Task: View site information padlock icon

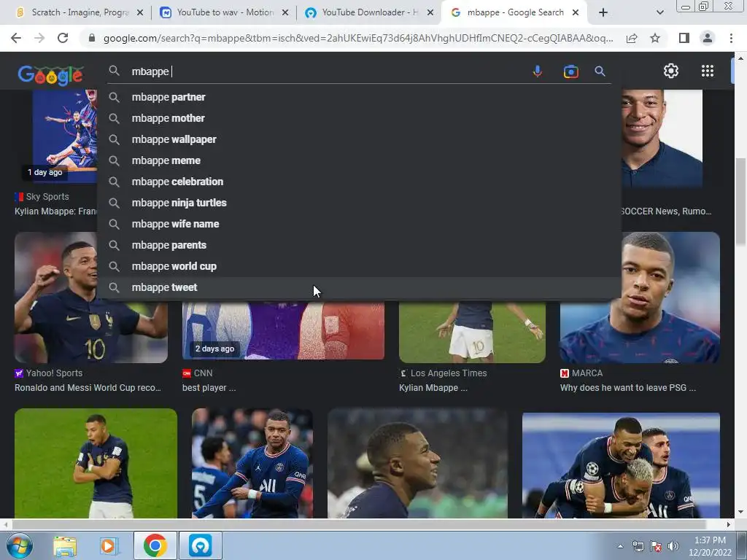Action: pyautogui.click(x=92, y=38)
